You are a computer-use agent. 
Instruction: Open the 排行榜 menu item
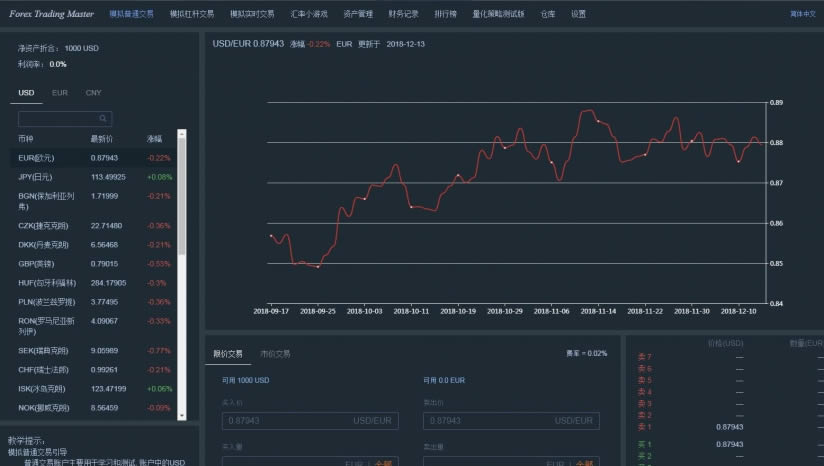click(446, 14)
